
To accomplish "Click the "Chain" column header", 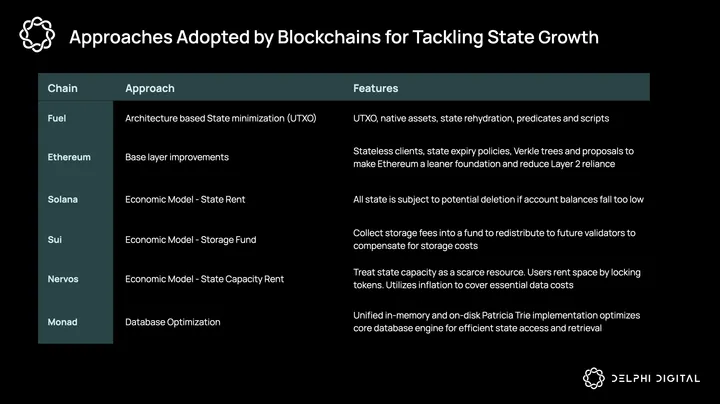I will coord(62,88).
